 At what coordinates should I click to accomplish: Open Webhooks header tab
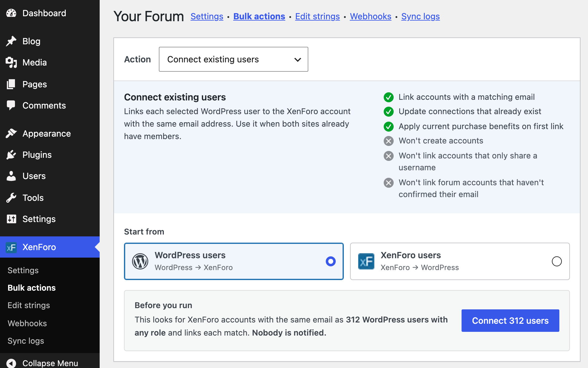point(370,16)
